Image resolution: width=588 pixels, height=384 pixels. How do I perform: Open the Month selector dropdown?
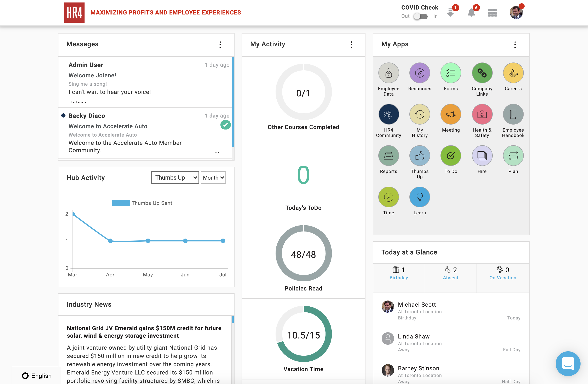[213, 178]
